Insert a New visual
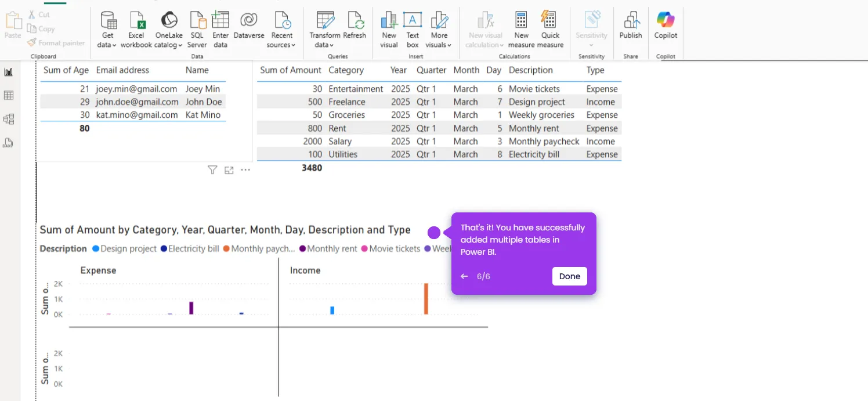The image size is (868, 401). click(389, 30)
